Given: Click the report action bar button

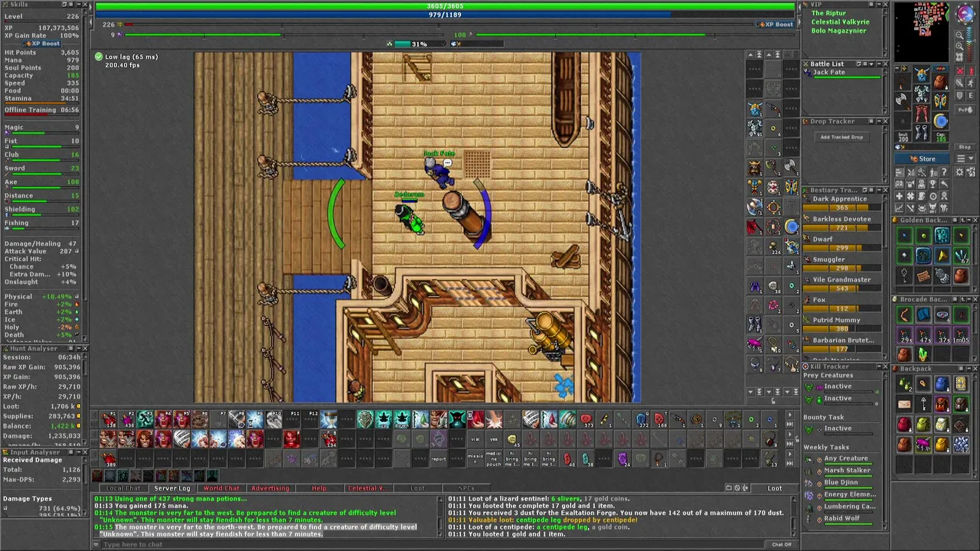Looking at the screenshot, I should tap(439, 459).
